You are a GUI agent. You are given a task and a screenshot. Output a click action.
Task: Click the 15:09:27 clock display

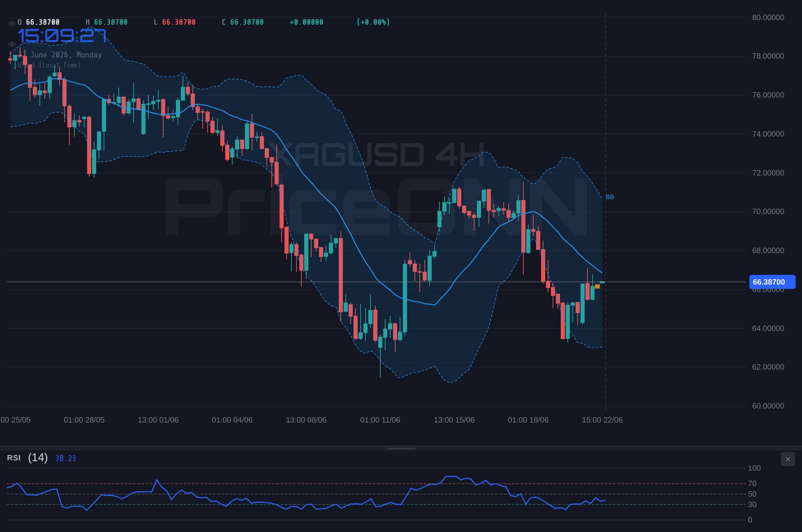[62, 36]
